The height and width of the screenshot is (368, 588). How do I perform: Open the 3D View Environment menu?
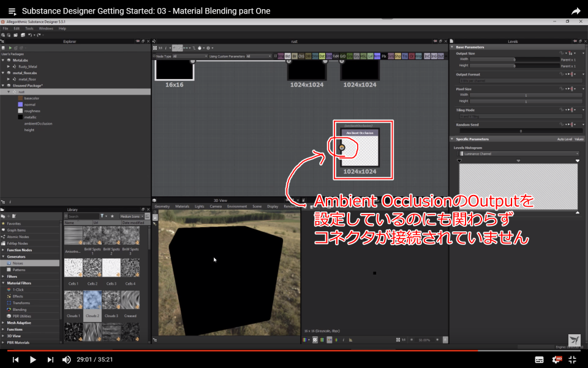pos(237,207)
